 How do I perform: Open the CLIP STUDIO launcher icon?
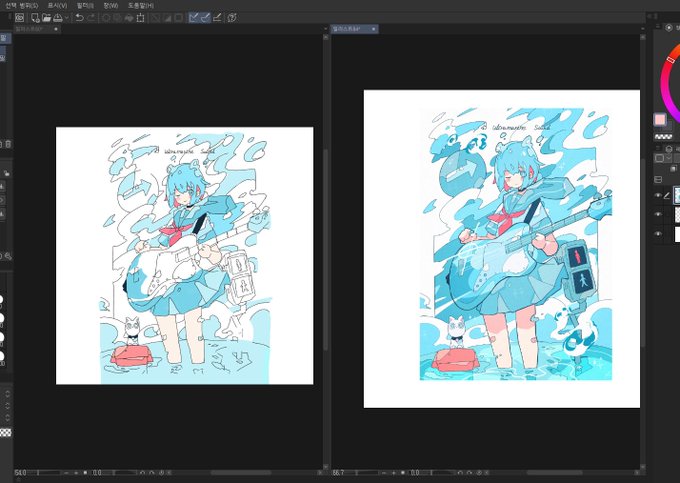[x=20, y=18]
